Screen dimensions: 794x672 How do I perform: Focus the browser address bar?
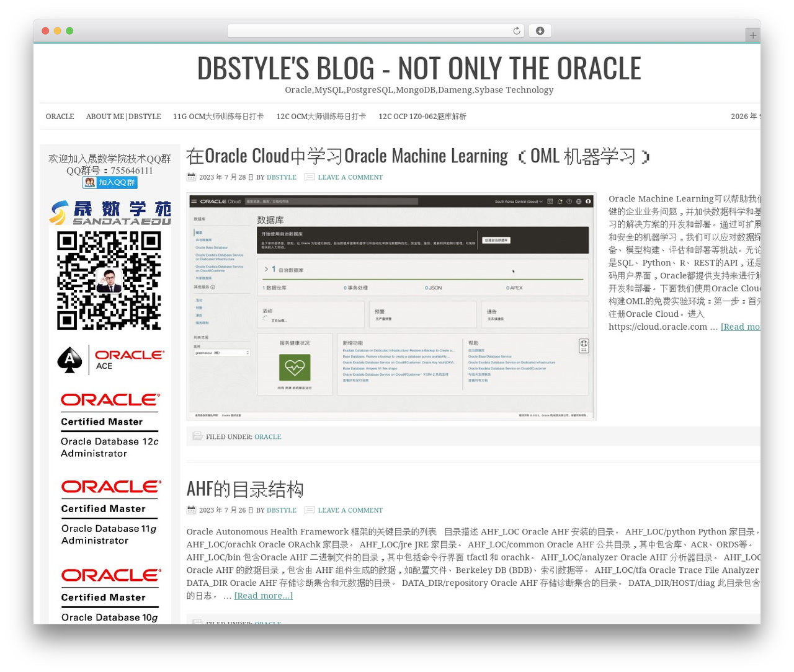tap(375, 31)
